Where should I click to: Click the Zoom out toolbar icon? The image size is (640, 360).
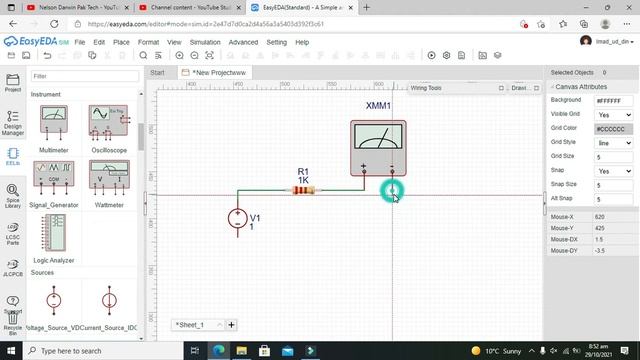(194, 55)
